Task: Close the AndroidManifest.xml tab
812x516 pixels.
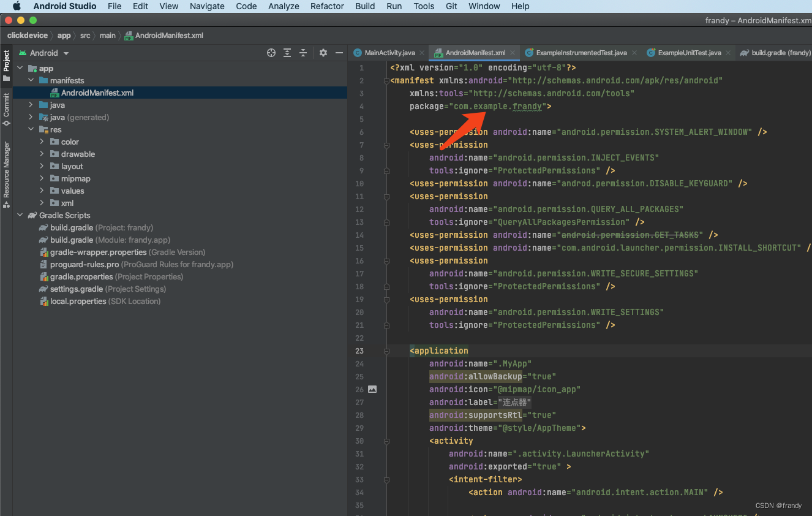Action: pyautogui.click(x=513, y=53)
